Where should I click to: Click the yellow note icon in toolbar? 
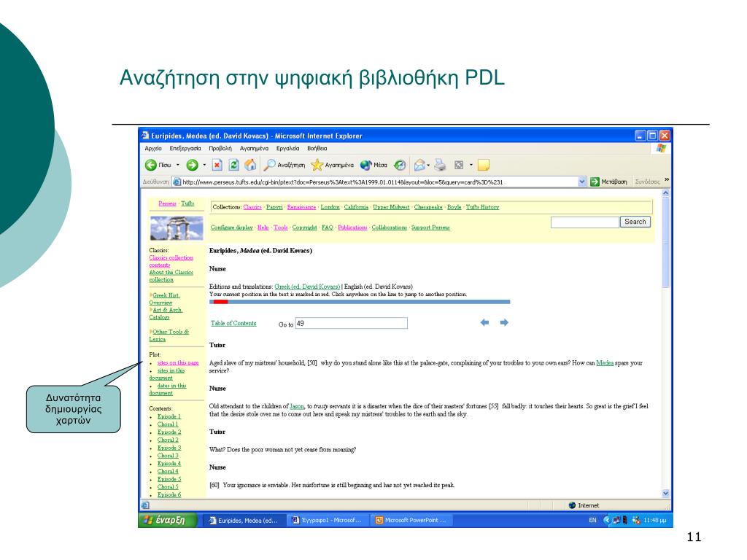click(484, 166)
